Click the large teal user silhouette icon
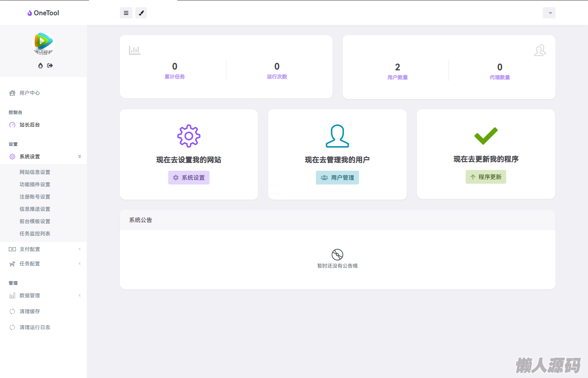This screenshot has width=588, height=378. [337, 136]
